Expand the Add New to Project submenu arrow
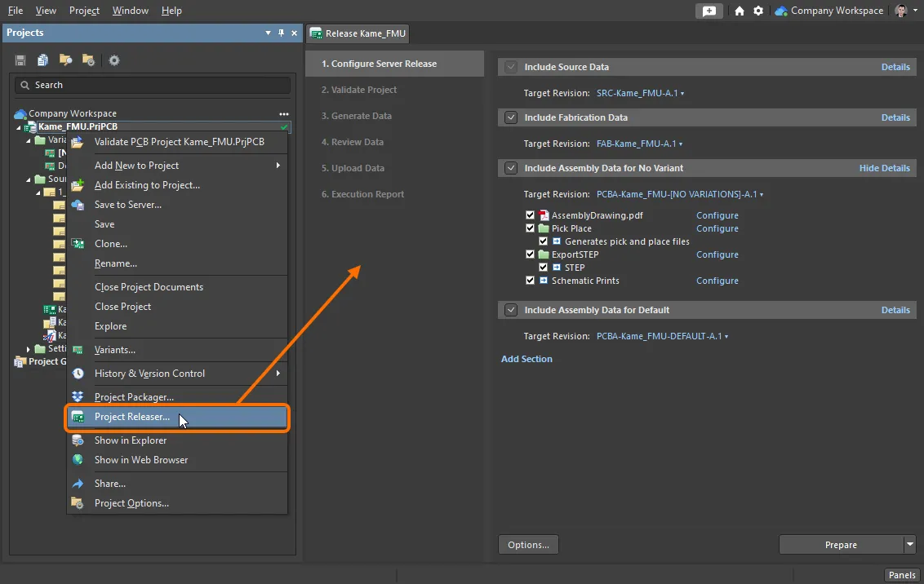Image resolution: width=924 pixels, height=584 pixels. tap(278, 166)
